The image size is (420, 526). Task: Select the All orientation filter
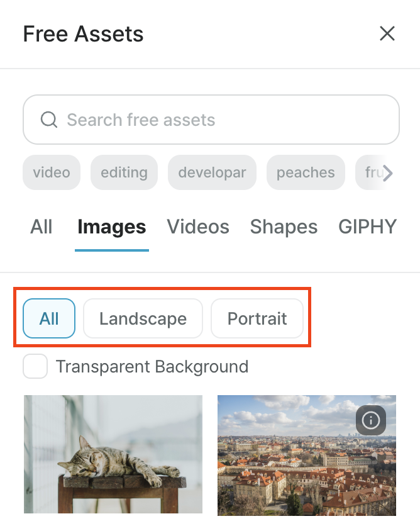(x=49, y=318)
